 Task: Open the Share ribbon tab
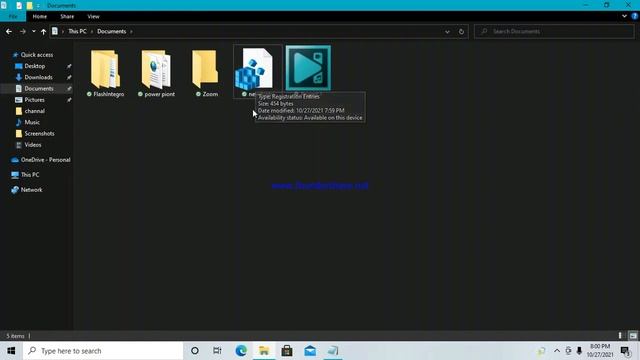pos(67,16)
